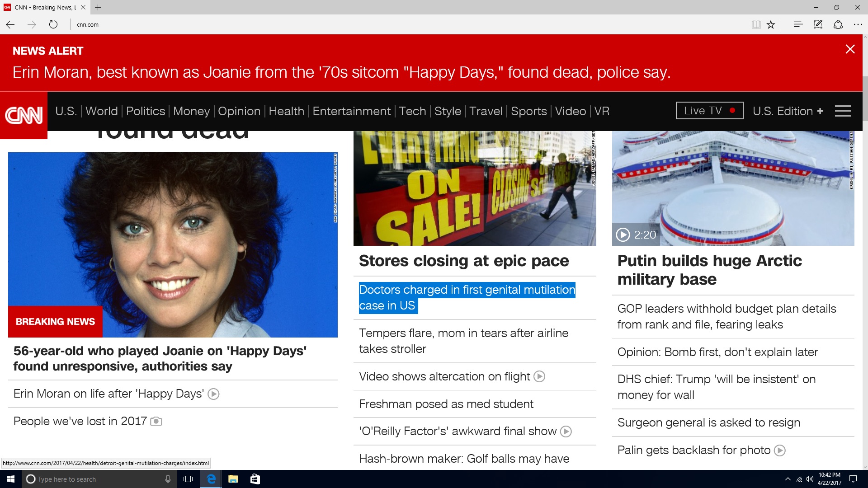Viewport: 868px width, 488px height.
Task: Open the Sports section
Action: click(529, 111)
